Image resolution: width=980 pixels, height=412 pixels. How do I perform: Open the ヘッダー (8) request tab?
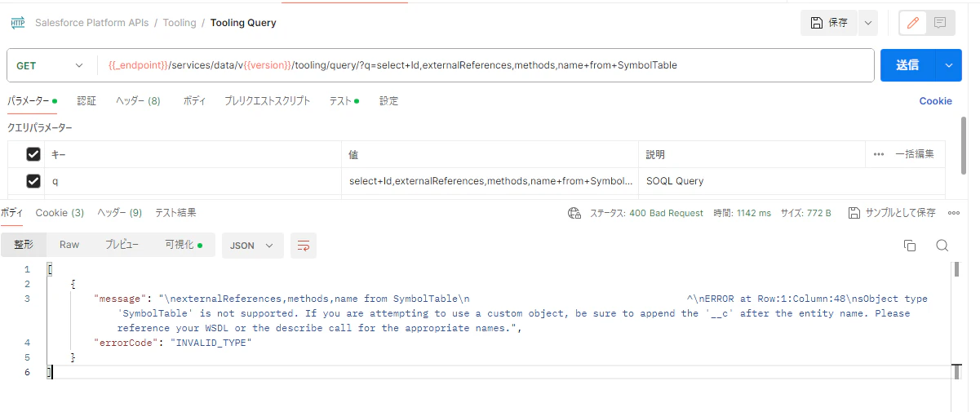(x=138, y=101)
